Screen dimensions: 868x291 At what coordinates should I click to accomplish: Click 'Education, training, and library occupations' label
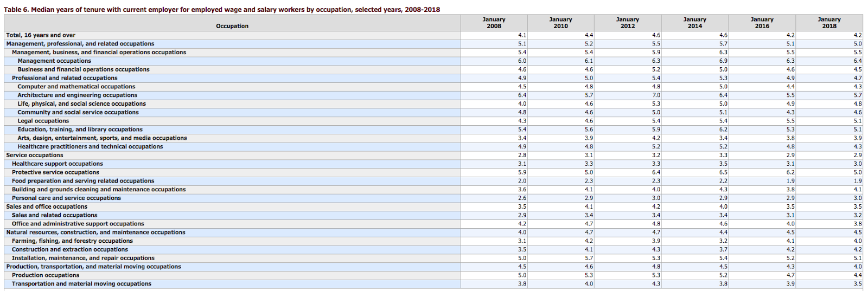click(x=80, y=130)
